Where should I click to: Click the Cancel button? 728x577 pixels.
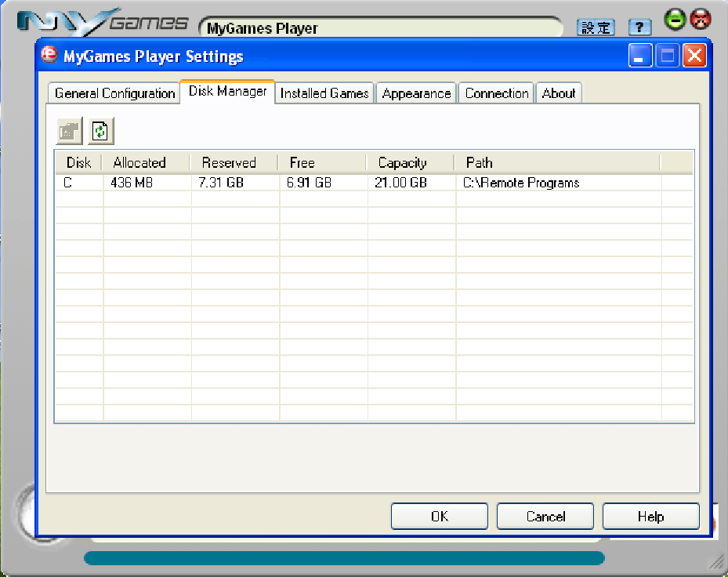pos(545,516)
